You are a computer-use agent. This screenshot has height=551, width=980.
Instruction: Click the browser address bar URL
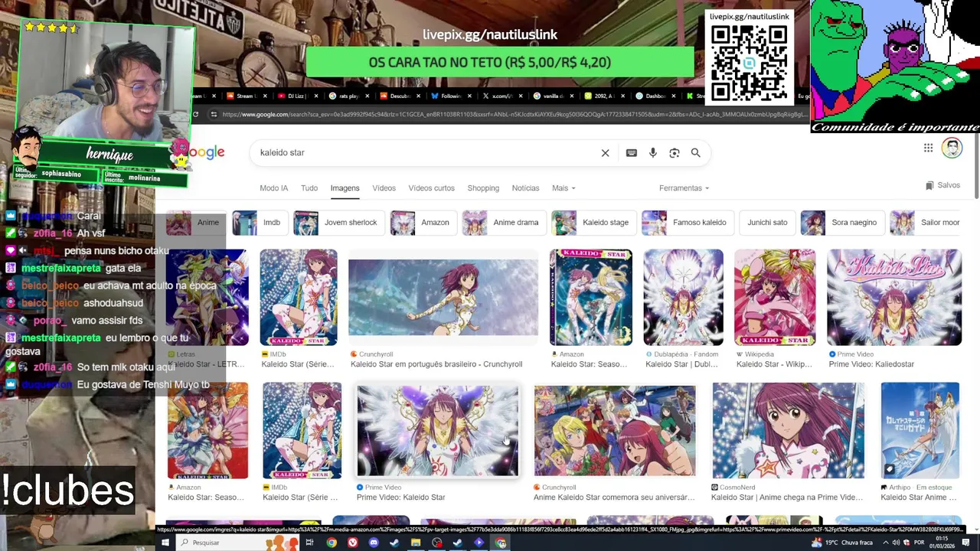[x=513, y=115]
